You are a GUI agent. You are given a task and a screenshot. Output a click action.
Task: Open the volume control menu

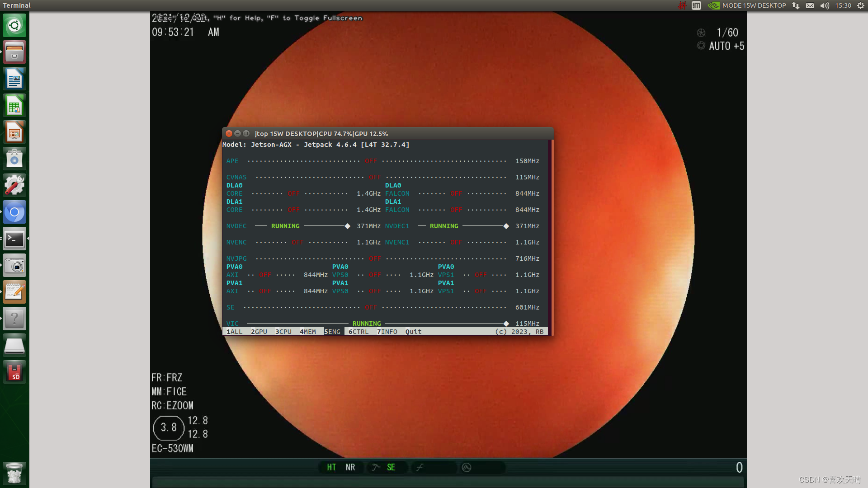pyautogui.click(x=825, y=5)
